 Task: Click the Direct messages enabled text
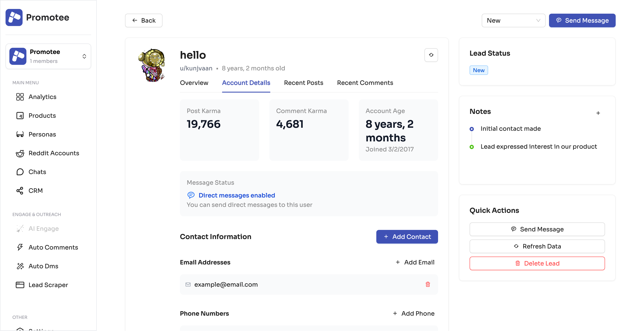click(237, 195)
